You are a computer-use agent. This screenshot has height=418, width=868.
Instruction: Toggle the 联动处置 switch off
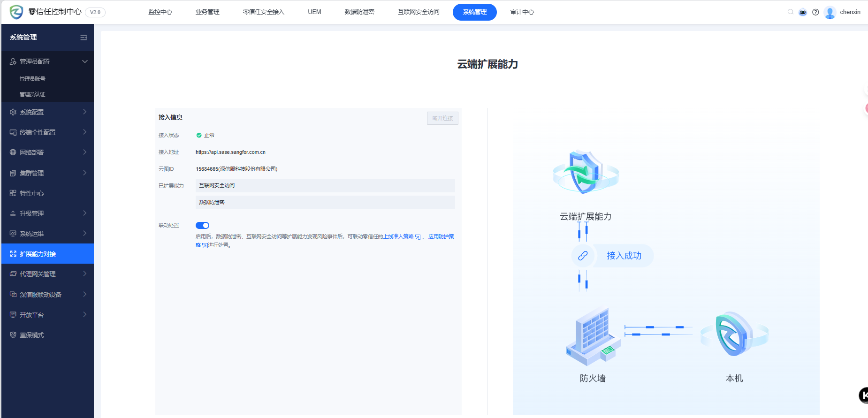[x=202, y=226]
